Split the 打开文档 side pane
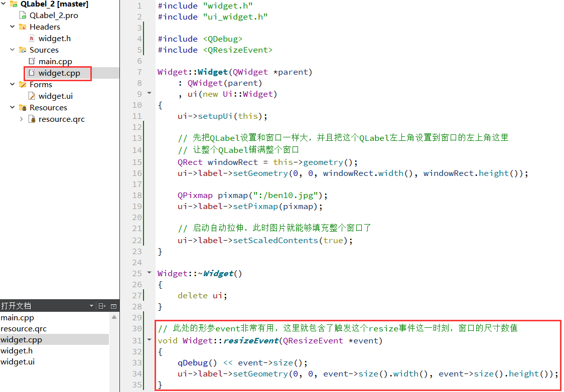Viewport: 564px width, 392px height. 102,306
